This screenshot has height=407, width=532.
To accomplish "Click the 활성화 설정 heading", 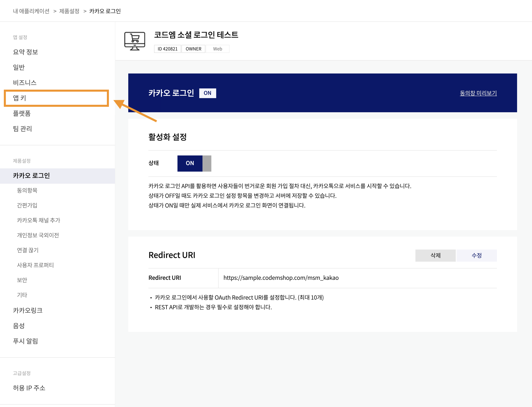I will (168, 137).
